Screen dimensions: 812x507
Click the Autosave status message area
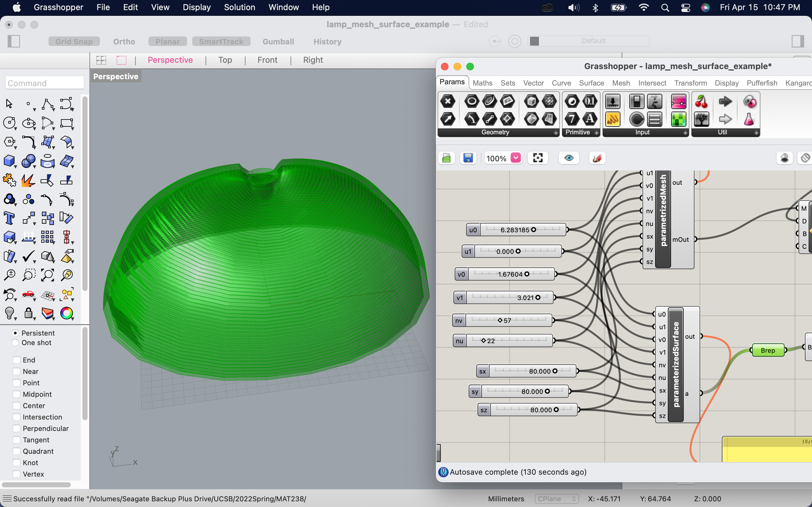coord(517,472)
